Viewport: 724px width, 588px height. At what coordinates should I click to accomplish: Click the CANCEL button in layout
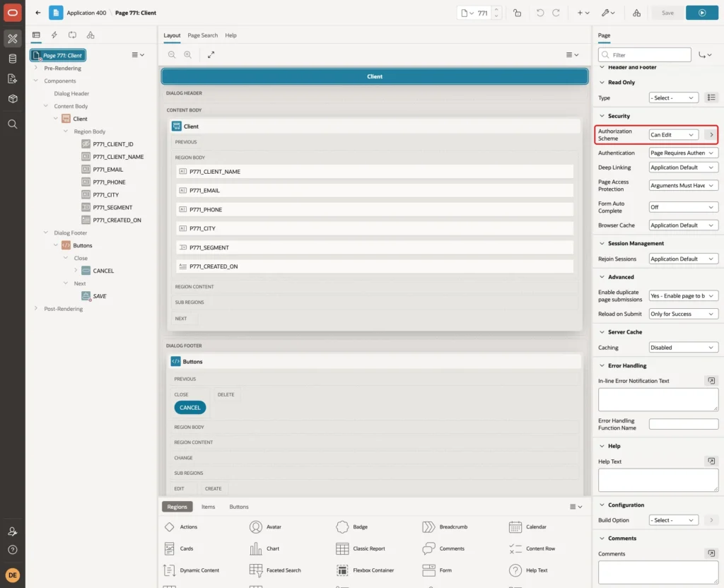tap(189, 408)
